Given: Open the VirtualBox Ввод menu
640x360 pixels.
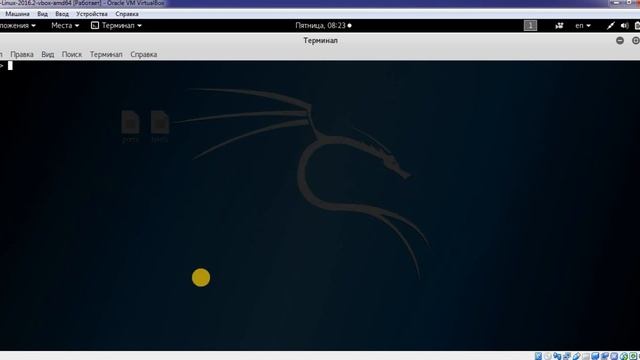Looking at the screenshot, I should tap(62, 14).
